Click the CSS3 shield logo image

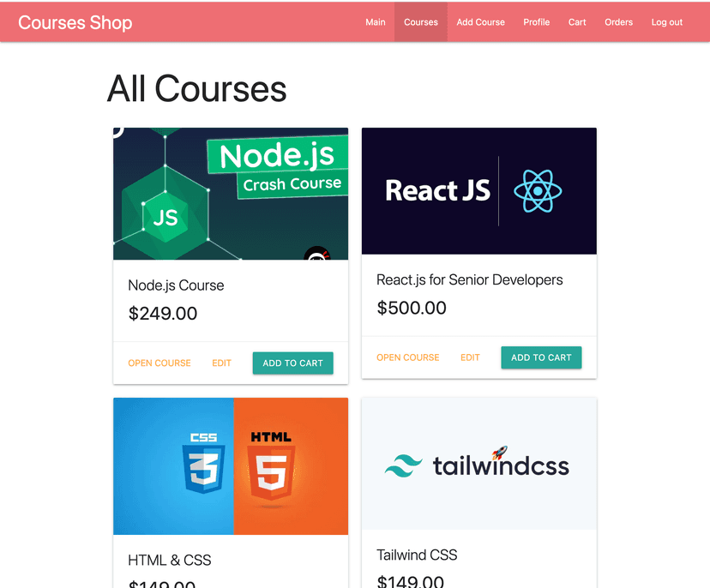coord(203,464)
